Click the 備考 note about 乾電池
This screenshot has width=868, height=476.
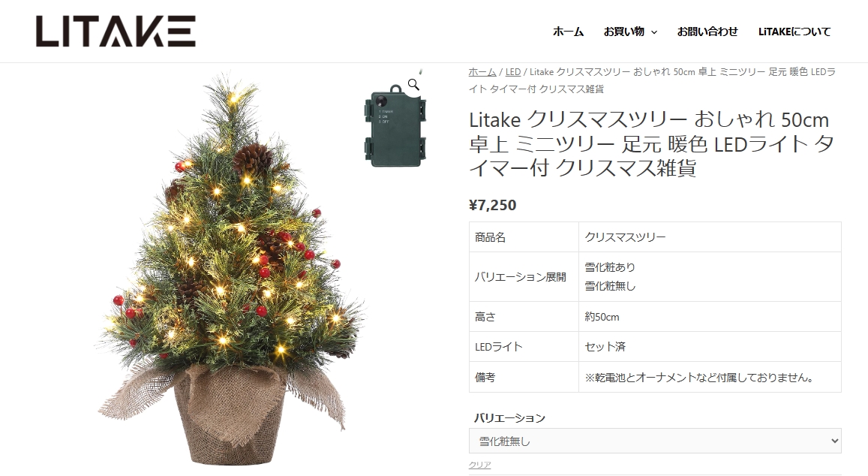[700, 378]
